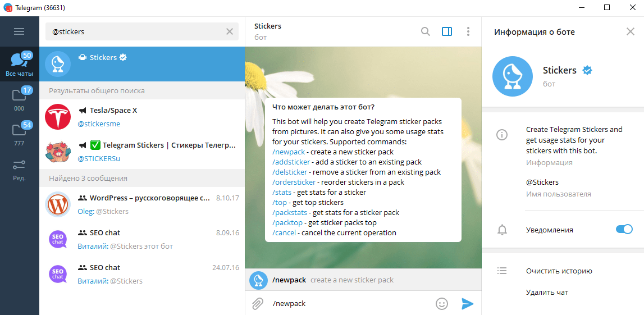Close the bot information panel
The image size is (644, 315).
[x=630, y=32]
